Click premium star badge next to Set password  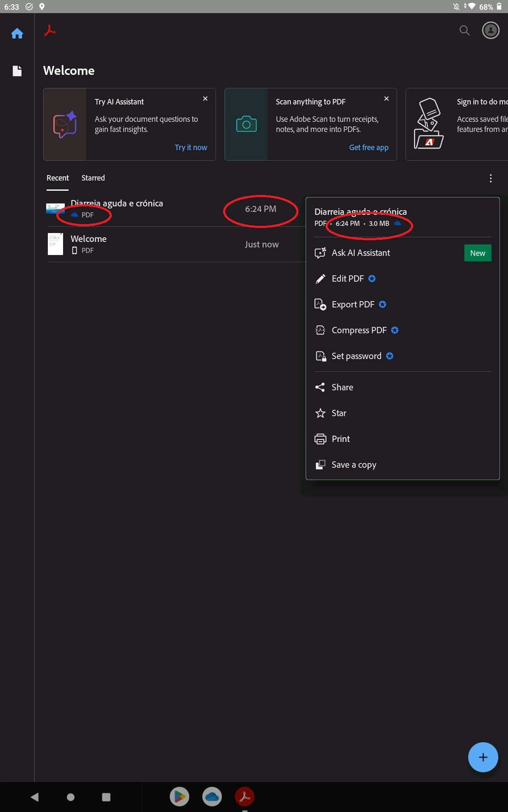pos(389,356)
